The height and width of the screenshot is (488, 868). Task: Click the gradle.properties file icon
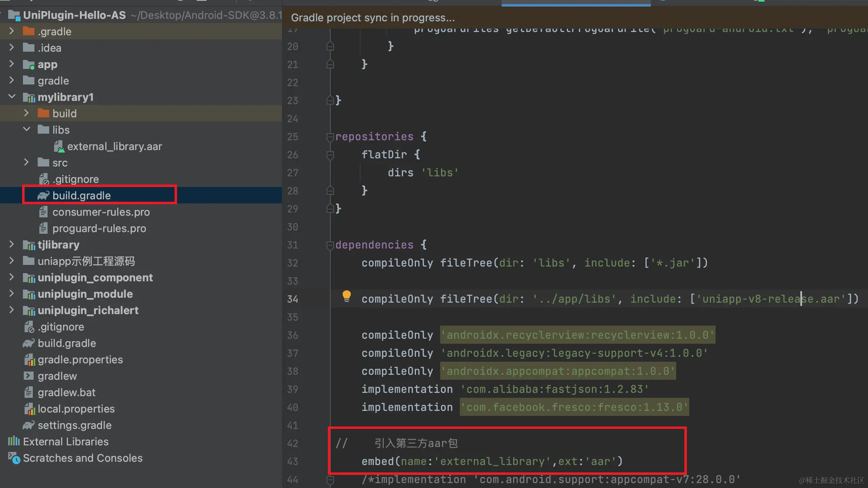coord(29,360)
